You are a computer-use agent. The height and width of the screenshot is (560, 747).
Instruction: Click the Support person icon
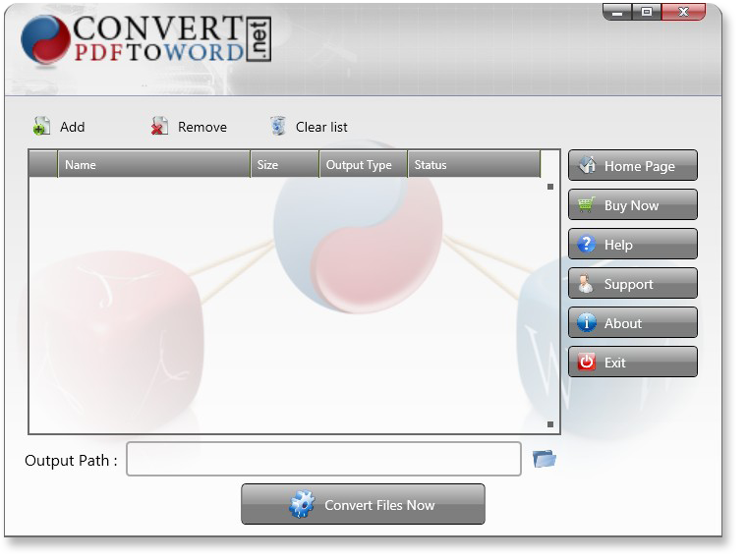coord(587,284)
